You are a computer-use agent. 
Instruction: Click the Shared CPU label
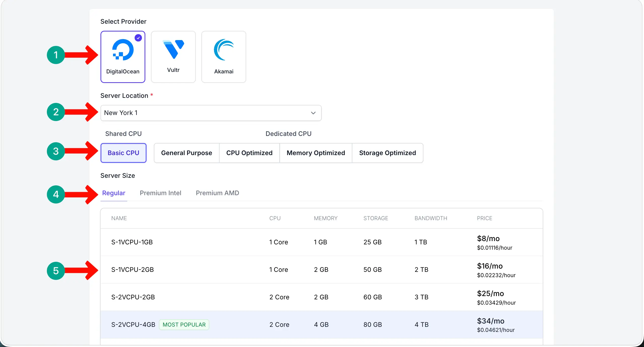123,134
